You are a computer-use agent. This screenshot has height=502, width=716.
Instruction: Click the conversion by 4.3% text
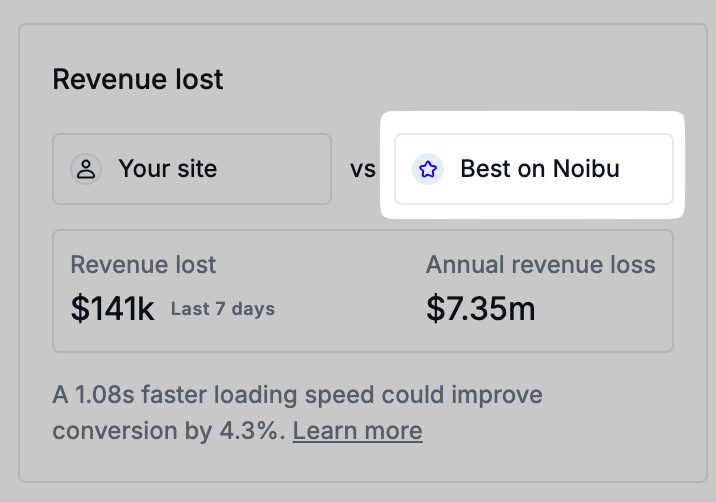coord(167,431)
